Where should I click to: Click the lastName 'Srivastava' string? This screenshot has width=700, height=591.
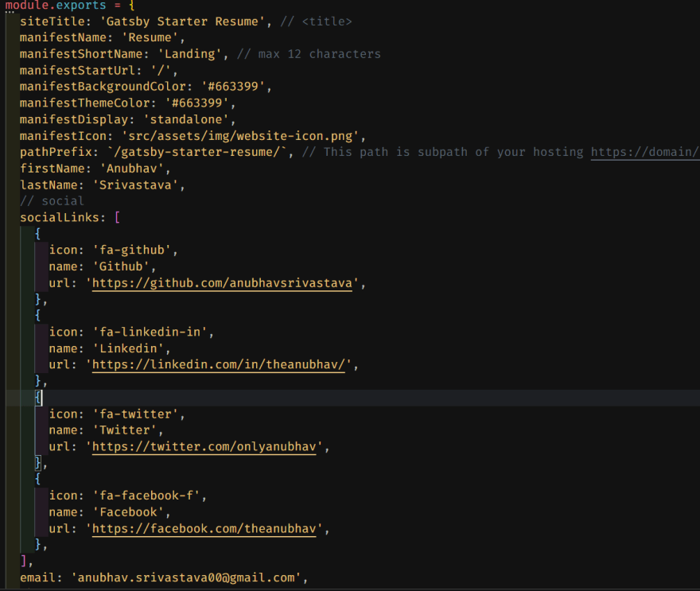135,185
